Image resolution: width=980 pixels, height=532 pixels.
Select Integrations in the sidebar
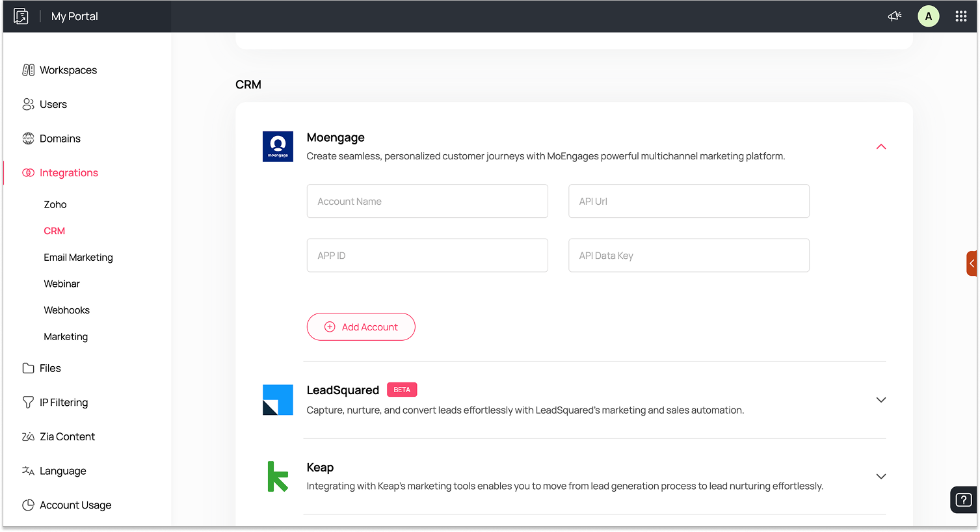[x=69, y=173]
